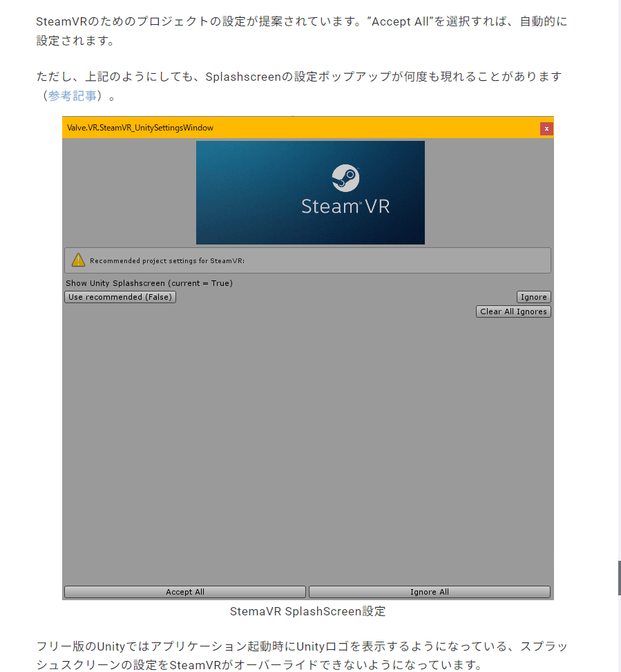This screenshot has width=621, height=672.
Task: Click 'Show Unity Splashscreen (current = True)' text
Action: point(149,283)
